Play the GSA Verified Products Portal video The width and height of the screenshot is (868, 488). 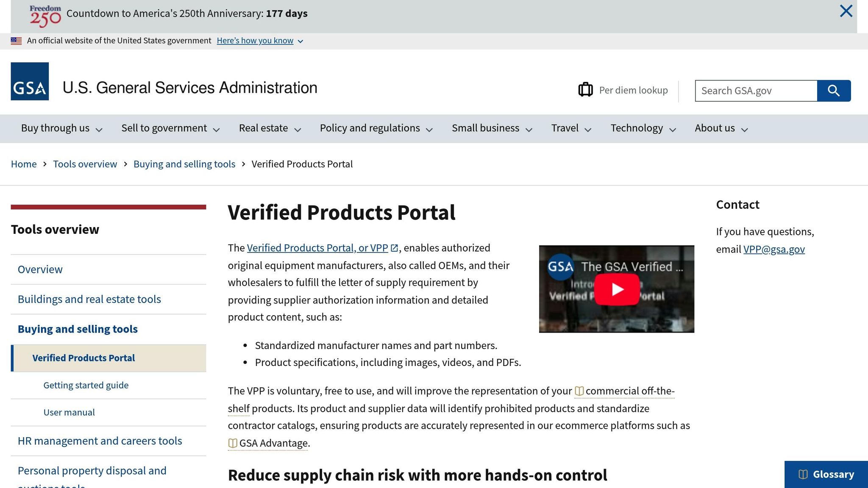tap(617, 289)
